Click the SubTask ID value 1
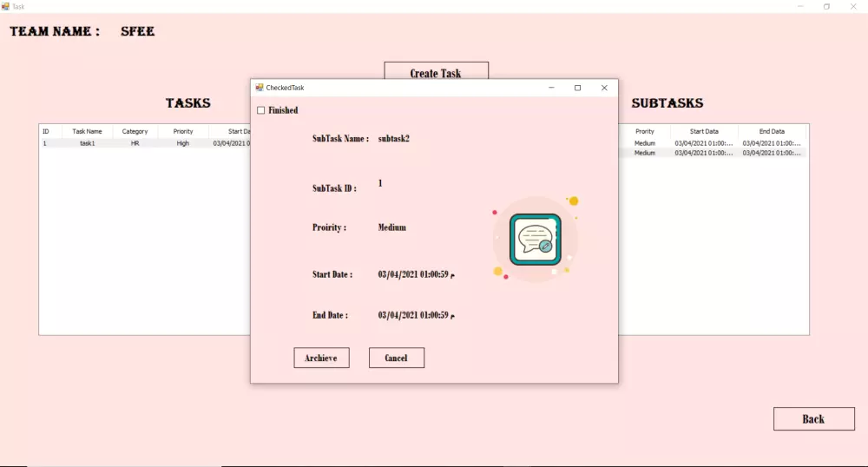The width and height of the screenshot is (868, 467). tap(380, 183)
